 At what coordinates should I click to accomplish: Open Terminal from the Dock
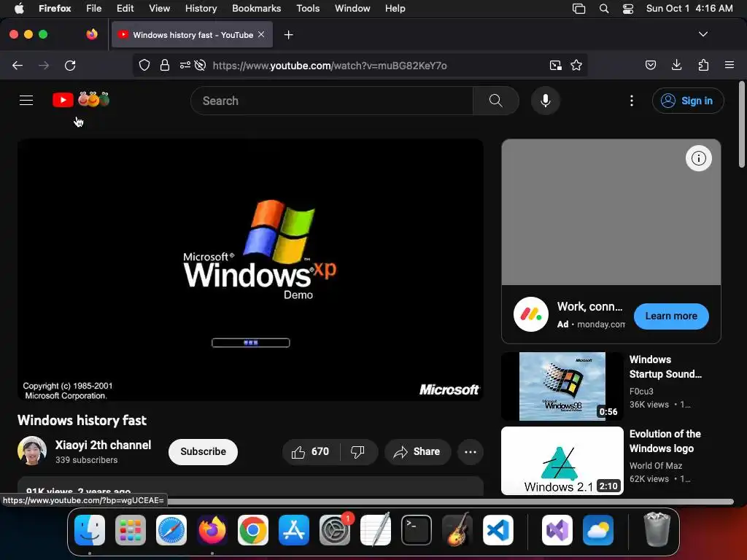(x=417, y=530)
